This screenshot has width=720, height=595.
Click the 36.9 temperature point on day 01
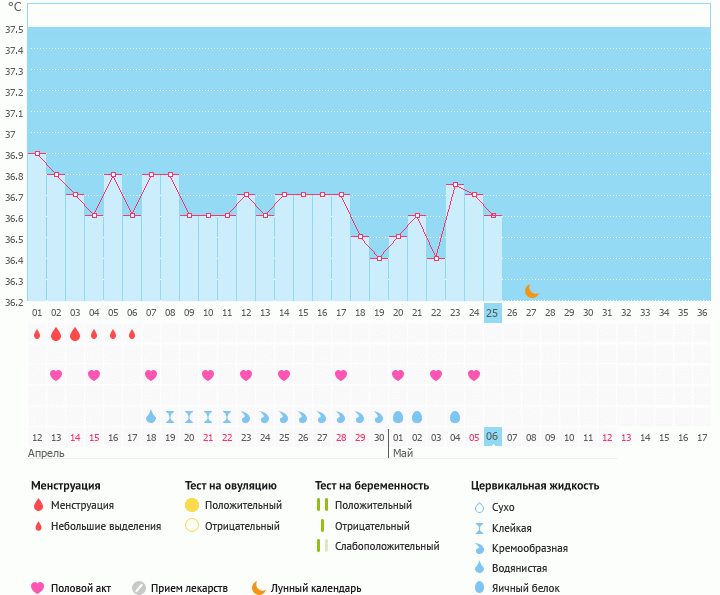(37, 153)
